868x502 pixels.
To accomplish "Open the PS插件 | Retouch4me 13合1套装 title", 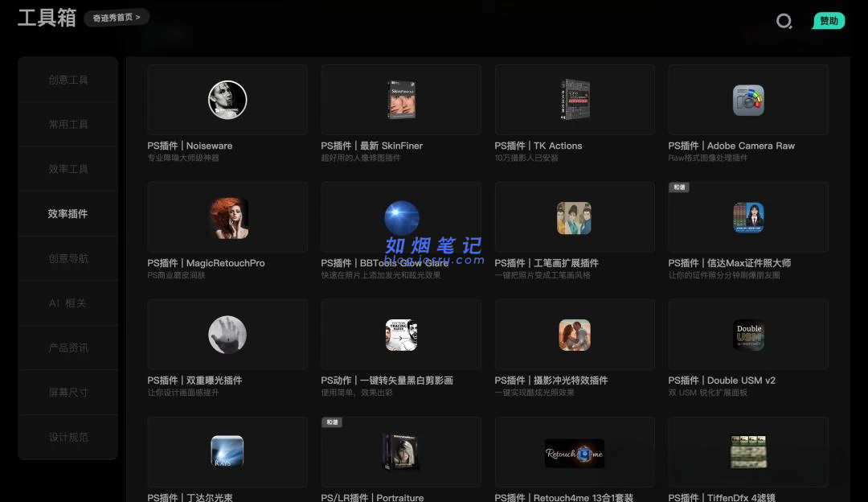I will tap(563, 497).
